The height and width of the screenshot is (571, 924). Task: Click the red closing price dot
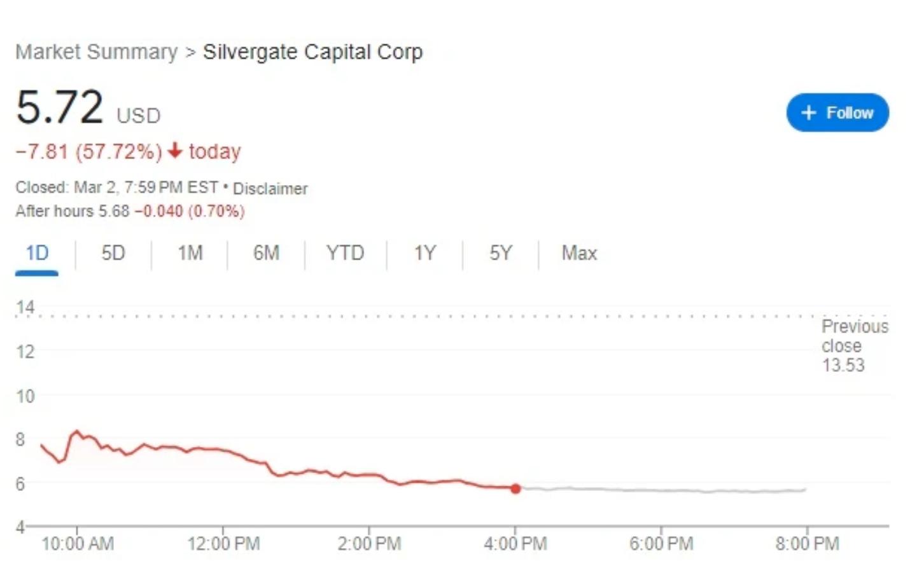515,488
